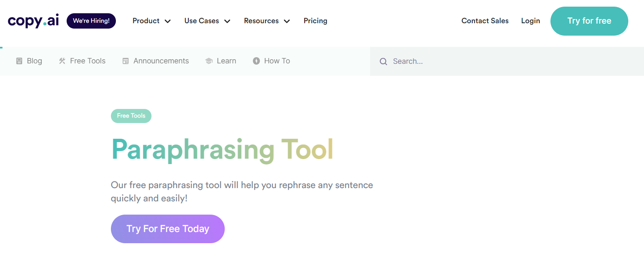Image resolution: width=644 pixels, height=278 pixels.
Task: Go to the Announcements section
Action: click(161, 61)
